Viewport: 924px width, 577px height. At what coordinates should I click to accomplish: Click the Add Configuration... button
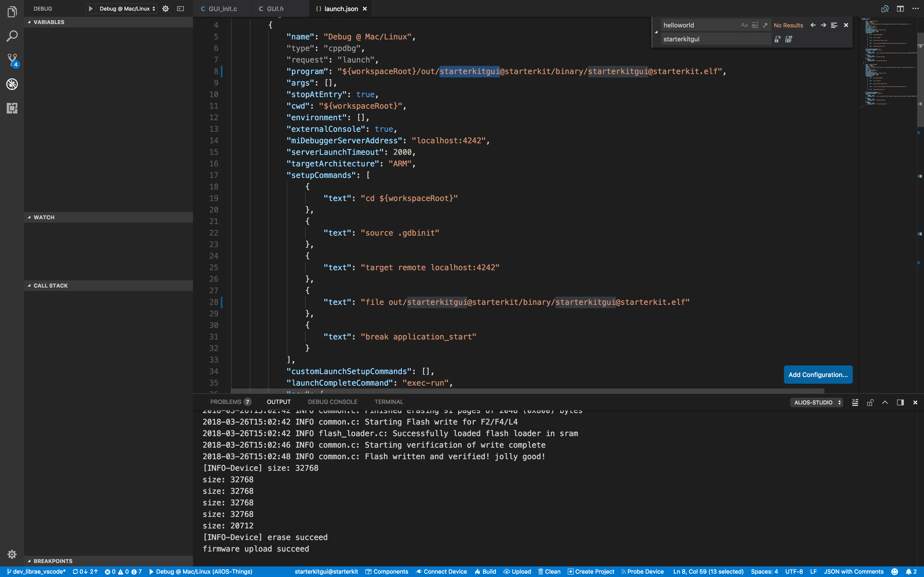click(818, 374)
